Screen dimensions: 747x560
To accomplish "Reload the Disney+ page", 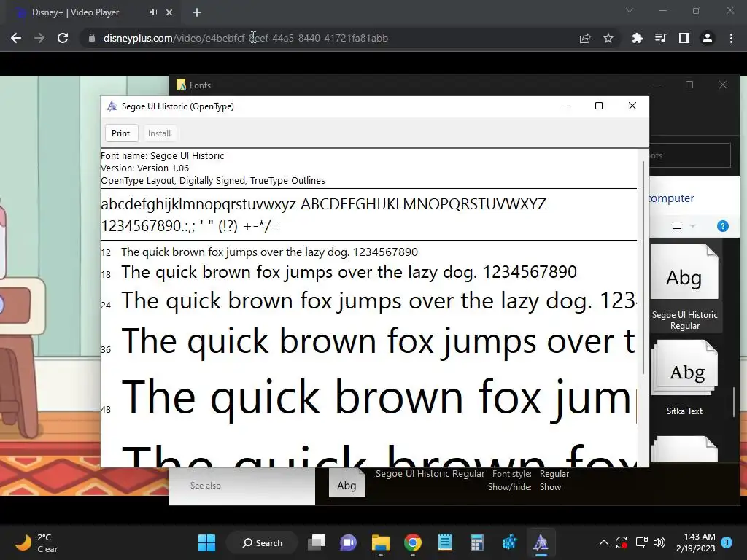I will click(63, 38).
